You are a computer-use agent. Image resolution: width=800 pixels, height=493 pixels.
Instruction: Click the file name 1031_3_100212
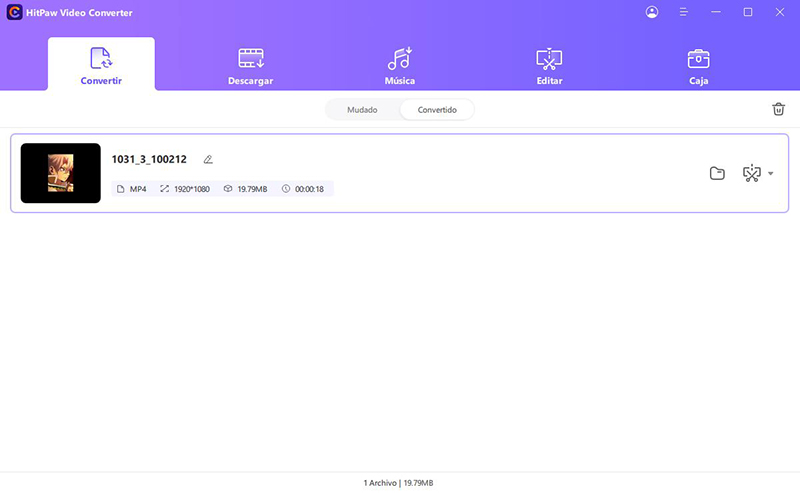point(149,159)
